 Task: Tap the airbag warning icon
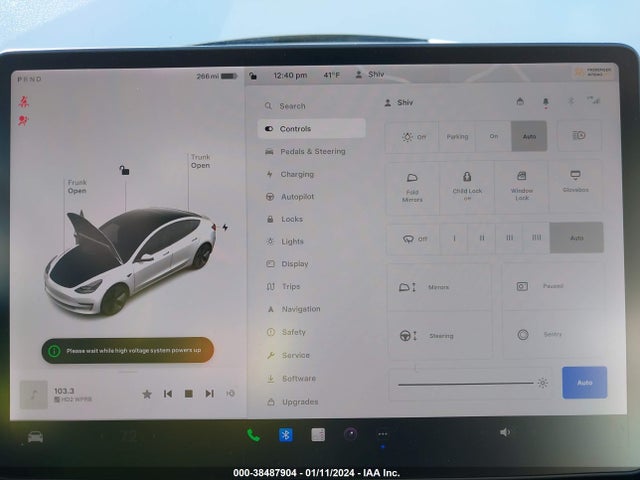pos(23,121)
